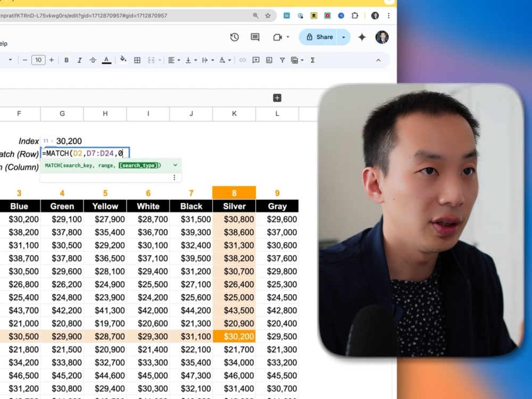The height and width of the screenshot is (399, 532).
Task: Click the Black header cell
Action: tap(191, 206)
